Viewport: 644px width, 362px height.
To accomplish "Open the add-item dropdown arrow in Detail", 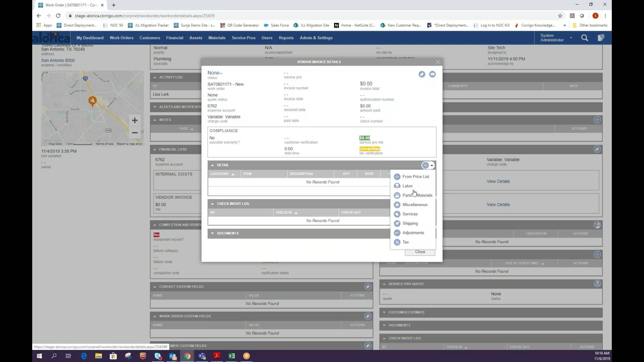I will [432, 166].
